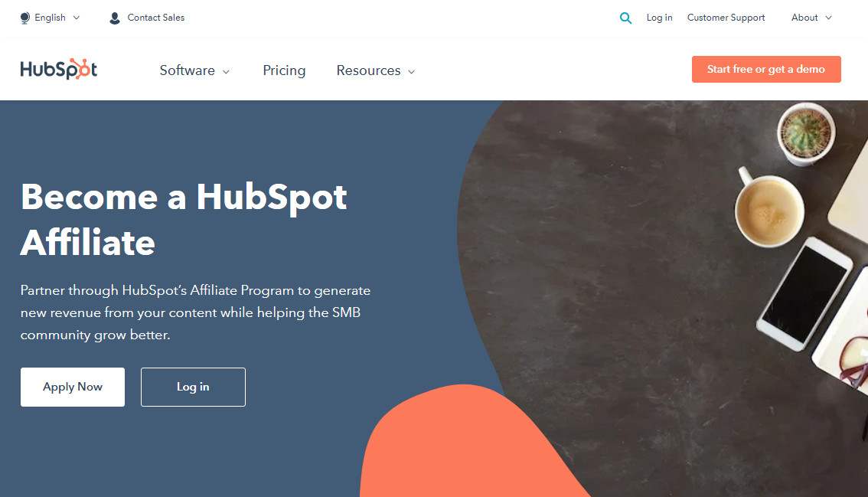
Task: Click the HubSpot logo
Action: coord(59,69)
